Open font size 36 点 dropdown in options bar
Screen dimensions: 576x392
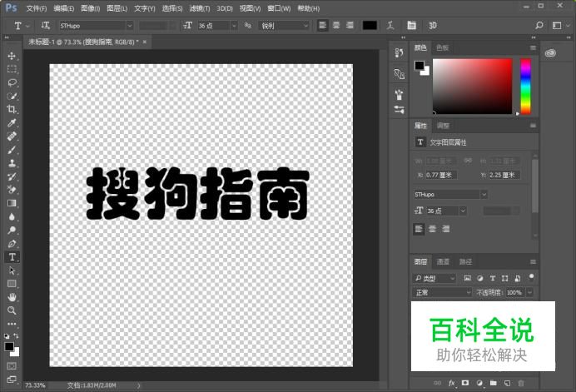pos(234,26)
